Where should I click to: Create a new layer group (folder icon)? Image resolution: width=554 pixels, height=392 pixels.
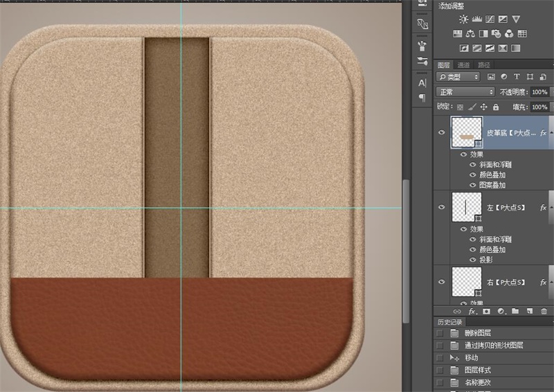coord(515,311)
